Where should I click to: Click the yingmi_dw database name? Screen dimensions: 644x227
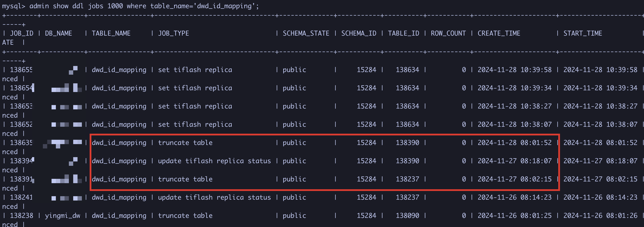[63, 216]
